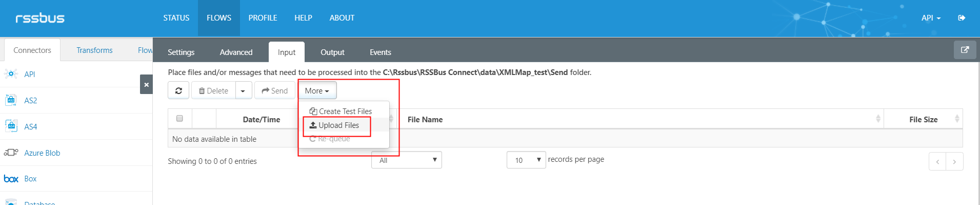Close the connector panel with X button

click(x=146, y=84)
